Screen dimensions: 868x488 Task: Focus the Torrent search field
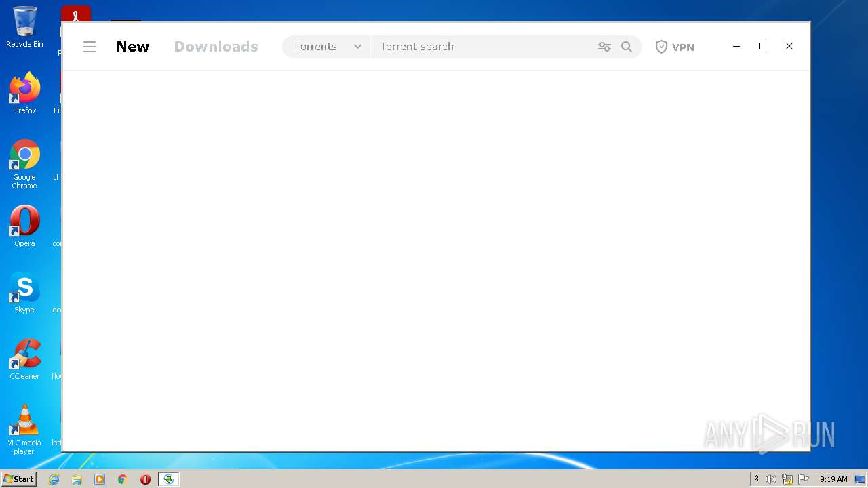tap(481, 47)
